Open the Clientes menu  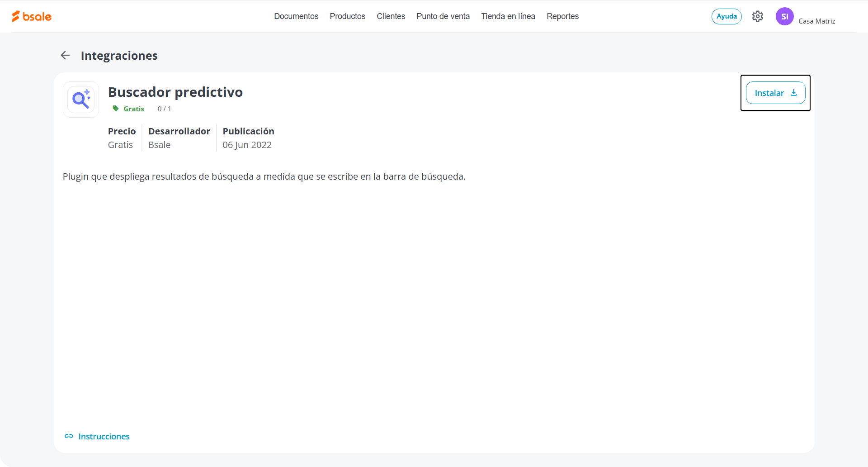point(391,16)
